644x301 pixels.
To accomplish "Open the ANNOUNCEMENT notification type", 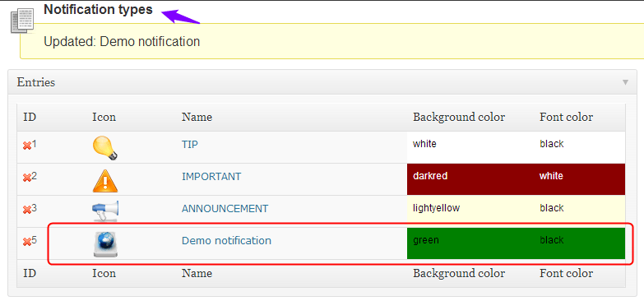I will [225, 209].
